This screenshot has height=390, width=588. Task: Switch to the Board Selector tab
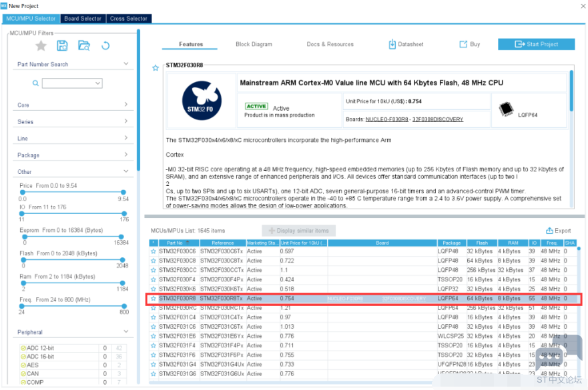pyautogui.click(x=83, y=19)
